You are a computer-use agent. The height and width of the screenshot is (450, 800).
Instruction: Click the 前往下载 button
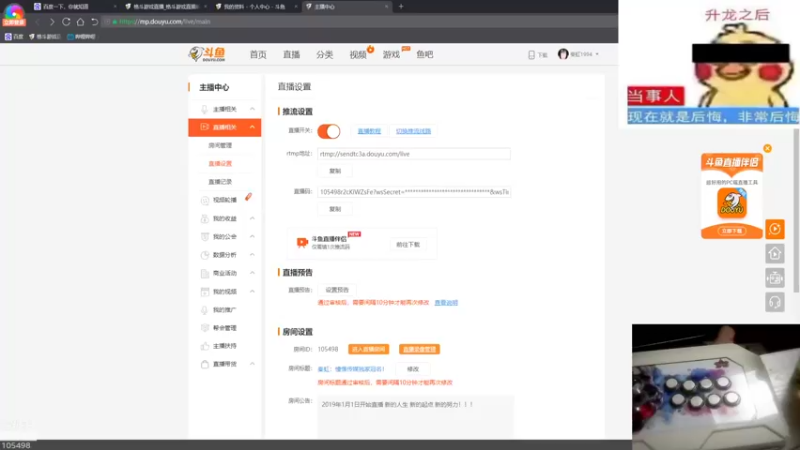pyautogui.click(x=408, y=244)
